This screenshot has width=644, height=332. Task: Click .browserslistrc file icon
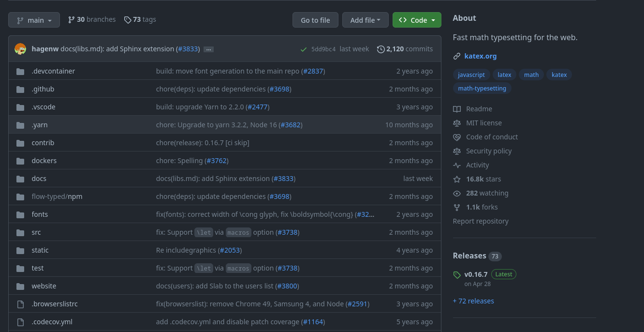20,304
